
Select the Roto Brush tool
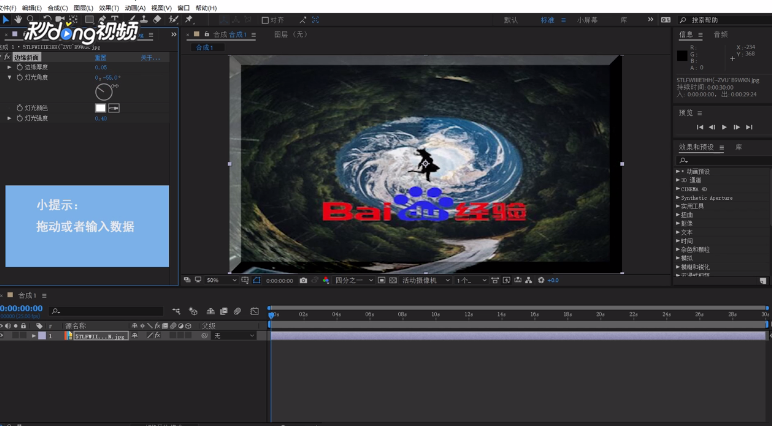coord(173,20)
